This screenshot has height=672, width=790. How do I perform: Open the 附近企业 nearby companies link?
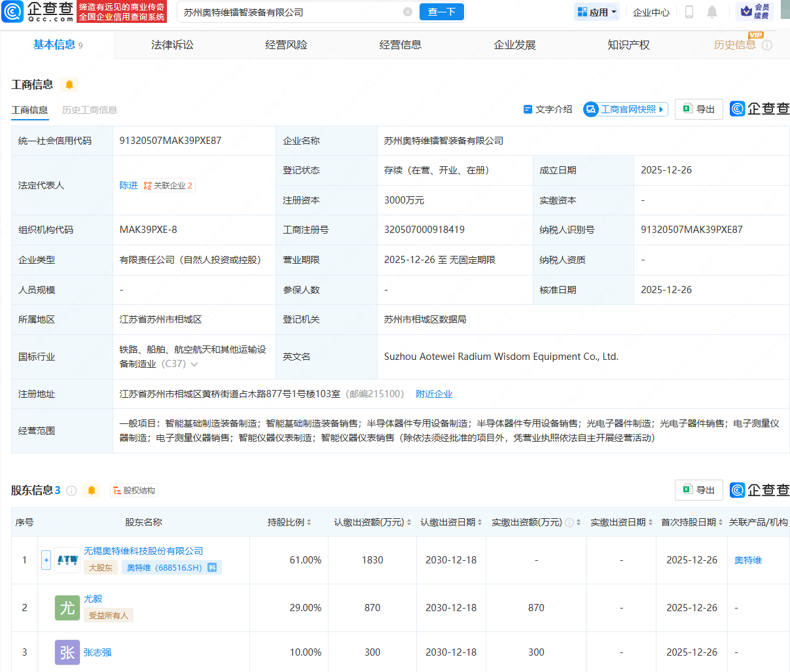click(433, 394)
